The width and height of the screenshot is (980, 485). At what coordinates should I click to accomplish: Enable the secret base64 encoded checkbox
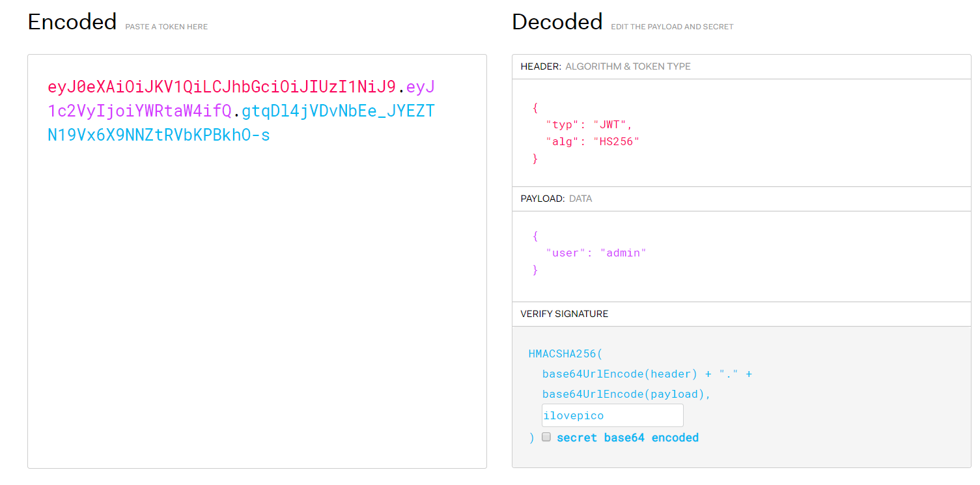pyautogui.click(x=547, y=437)
